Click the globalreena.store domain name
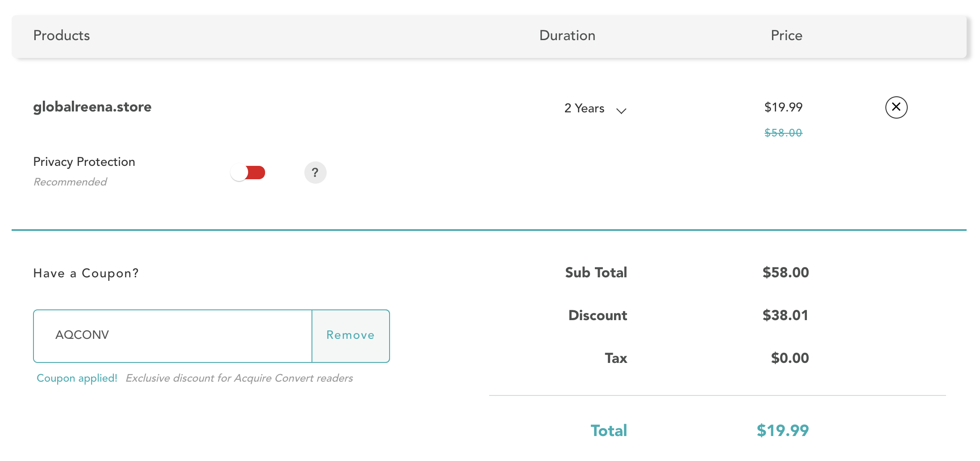 (92, 107)
